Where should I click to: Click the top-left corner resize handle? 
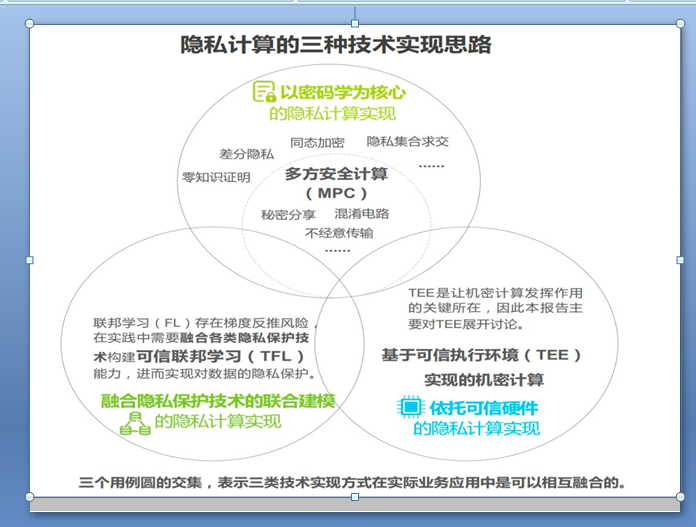(x=29, y=22)
